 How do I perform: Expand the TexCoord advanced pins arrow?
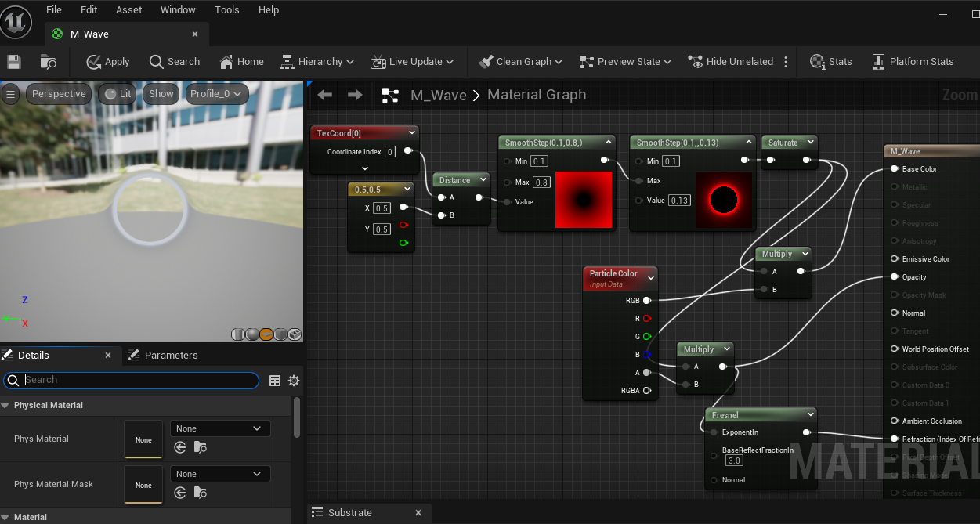click(364, 168)
